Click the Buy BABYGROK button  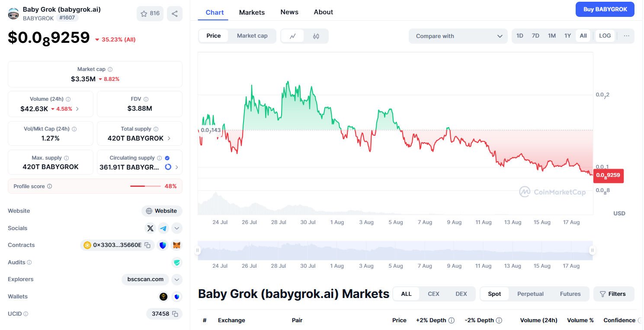(605, 10)
